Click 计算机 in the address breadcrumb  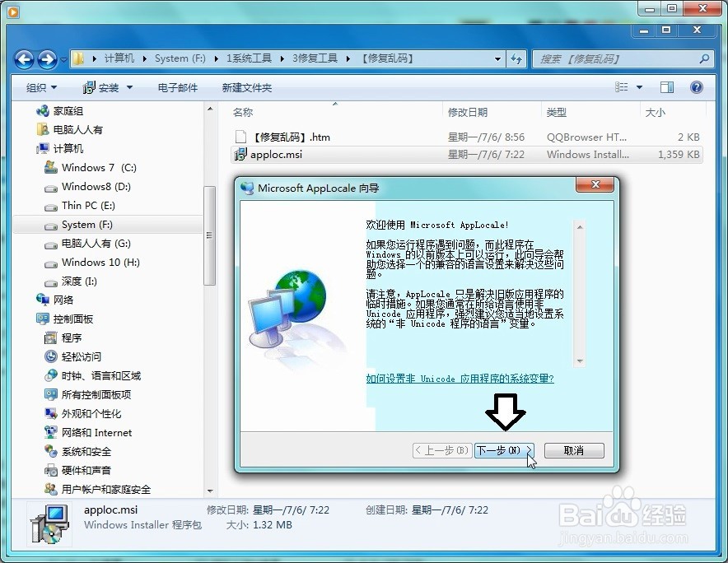pos(119,58)
